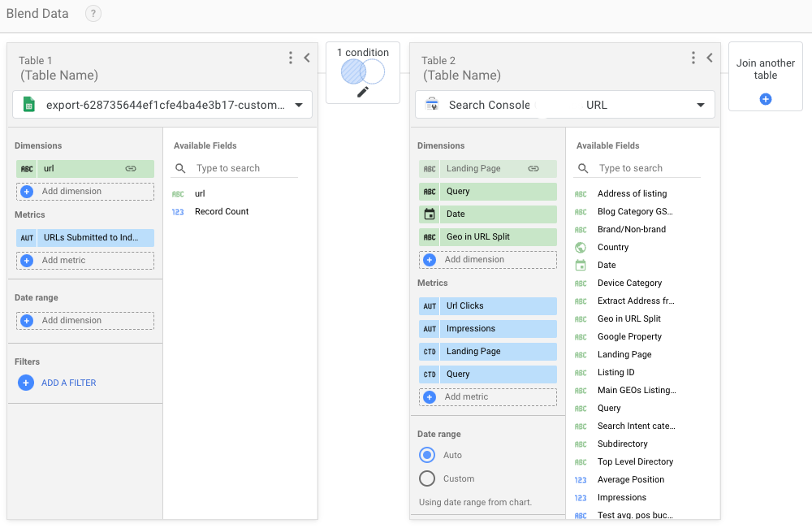Open Search Console data source dropdown
The image size is (812, 528).
(x=565, y=105)
